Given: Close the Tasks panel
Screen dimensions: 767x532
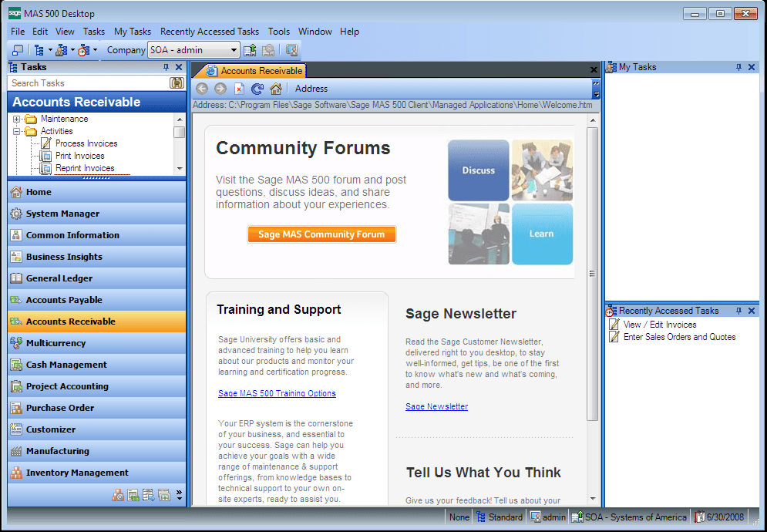Looking at the screenshot, I should click(x=179, y=67).
